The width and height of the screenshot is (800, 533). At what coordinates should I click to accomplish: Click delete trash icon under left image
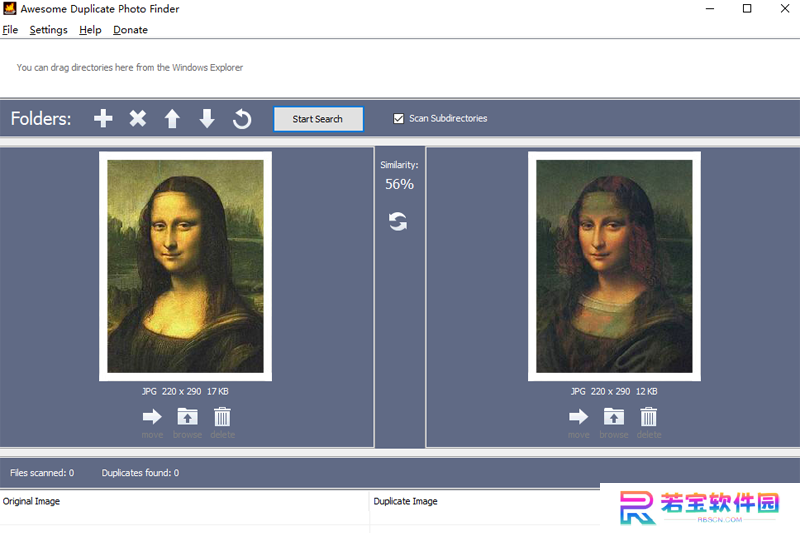[x=222, y=417]
